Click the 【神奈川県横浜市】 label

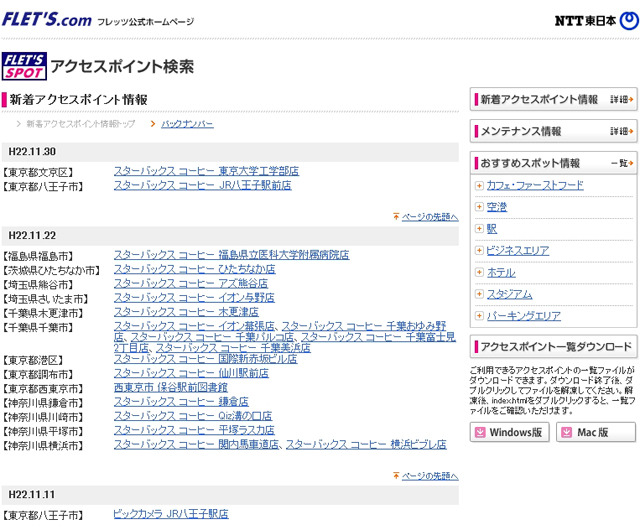[43, 445]
